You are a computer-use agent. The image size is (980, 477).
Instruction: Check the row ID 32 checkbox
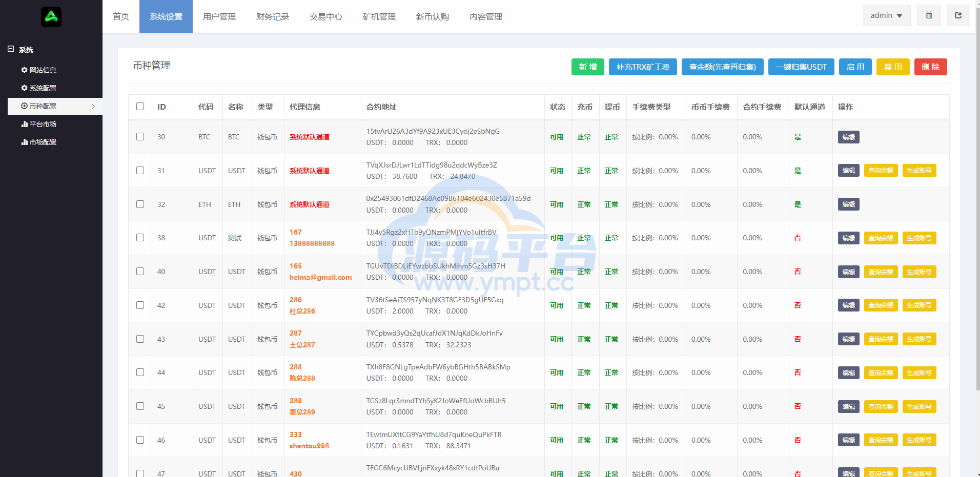pos(140,204)
